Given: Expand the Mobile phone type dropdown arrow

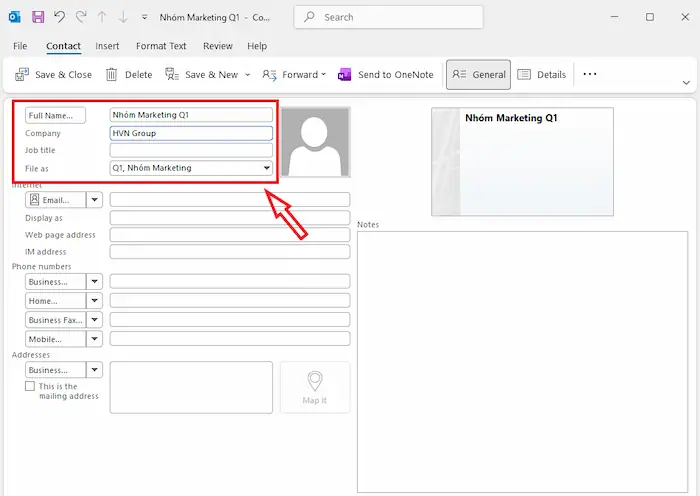Looking at the screenshot, I should point(95,339).
